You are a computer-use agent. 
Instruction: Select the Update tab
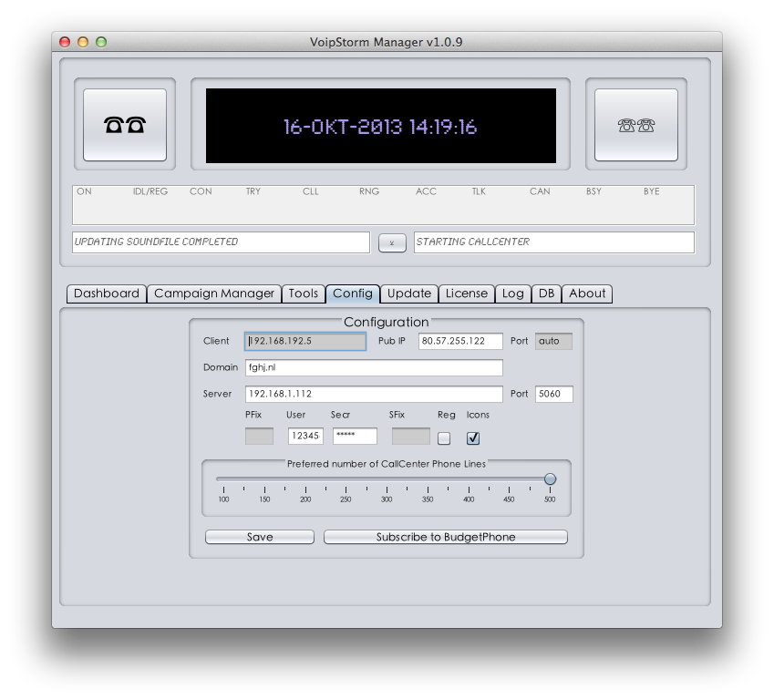pyautogui.click(x=409, y=293)
